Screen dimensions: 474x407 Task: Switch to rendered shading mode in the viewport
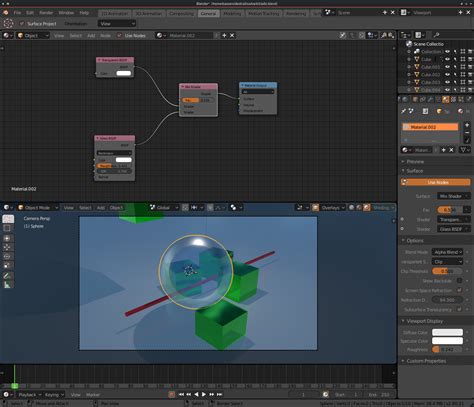[367, 207]
